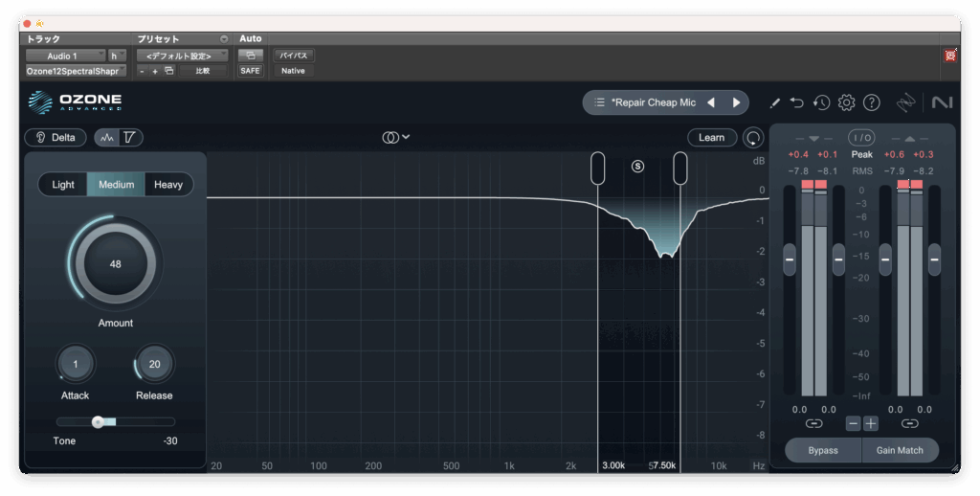Click the pencil edit icon

(774, 102)
